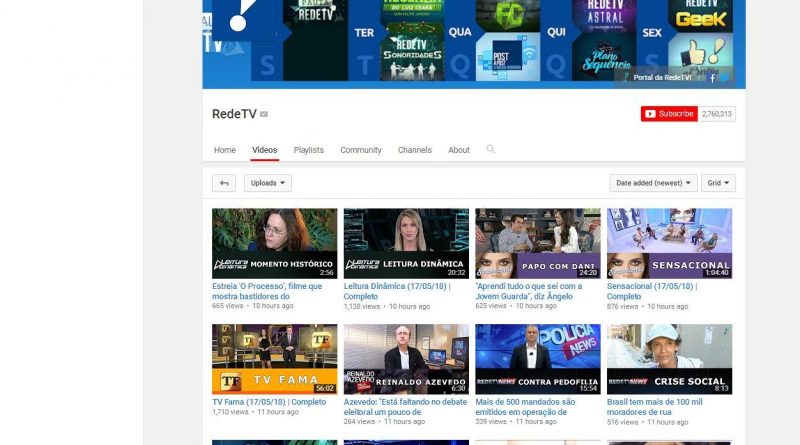The height and width of the screenshot is (445, 800).
Task: Play the Papo com Dani video thumbnail
Action: [x=537, y=243]
